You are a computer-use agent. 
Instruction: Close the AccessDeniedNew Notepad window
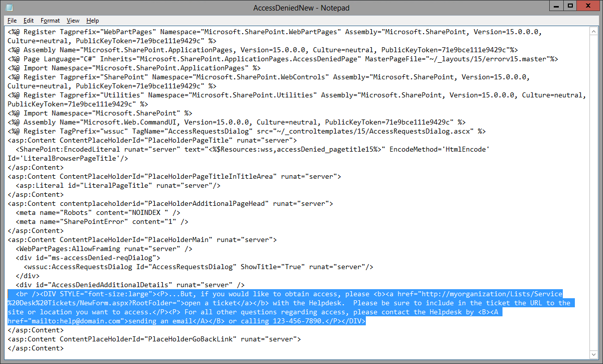pyautogui.click(x=588, y=6)
